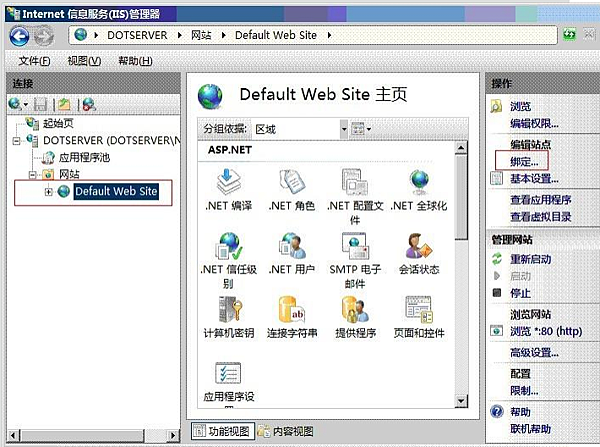Image resolution: width=600 pixels, height=447 pixels.
Task: Click the blue help question mark icon
Action: tap(496, 412)
